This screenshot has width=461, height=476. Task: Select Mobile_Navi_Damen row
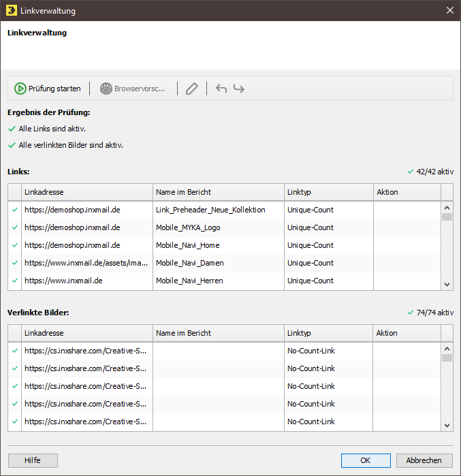(x=224, y=263)
